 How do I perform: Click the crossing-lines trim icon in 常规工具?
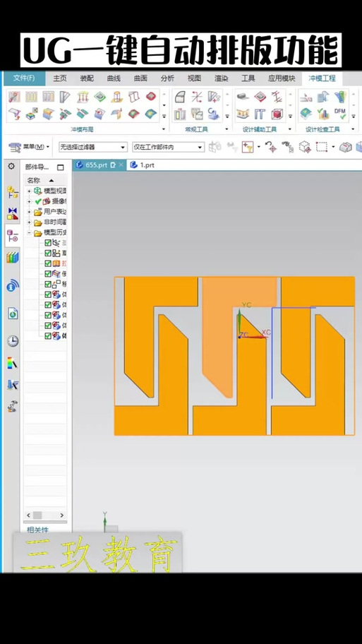pyautogui.click(x=197, y=97)
